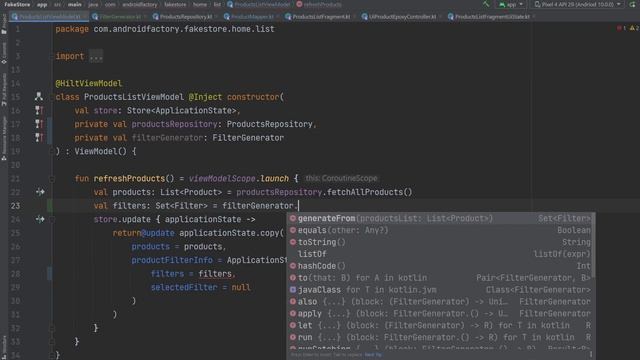Collapse the store.update lambda fold on line 24
The image size is (640, 360).
click(52, 220)
